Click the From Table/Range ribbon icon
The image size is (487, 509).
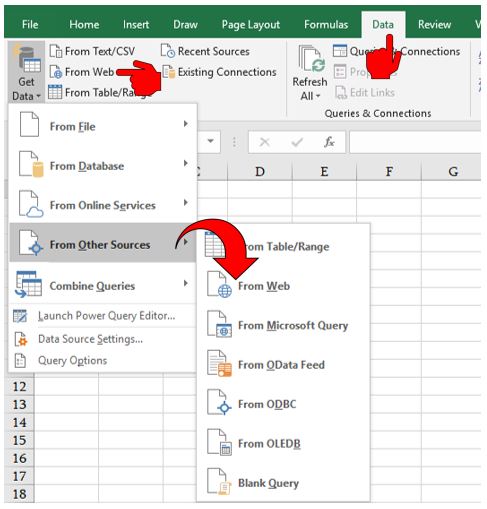tap(55, 92)
